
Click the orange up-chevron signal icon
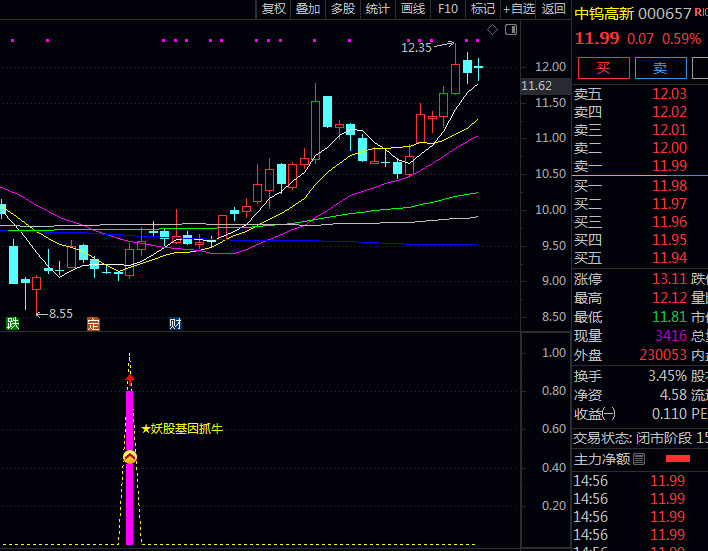129,457
